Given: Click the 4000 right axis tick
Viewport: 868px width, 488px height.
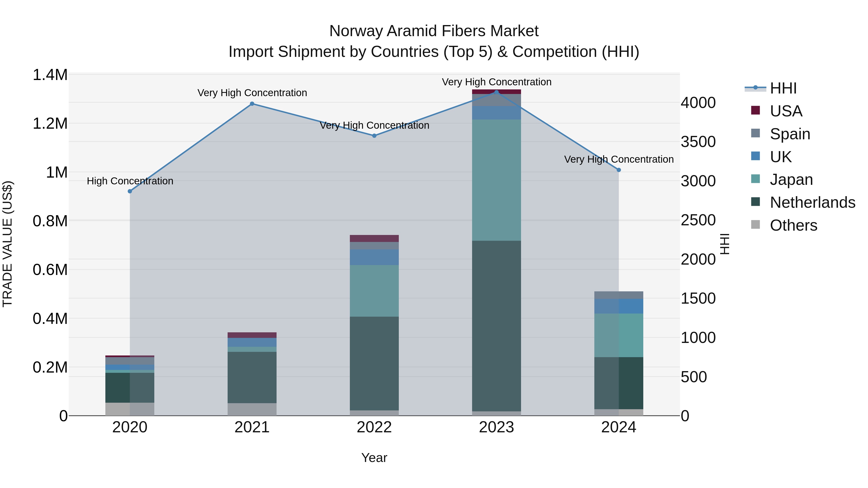Looking at the screenshot, I should point(698,103).
